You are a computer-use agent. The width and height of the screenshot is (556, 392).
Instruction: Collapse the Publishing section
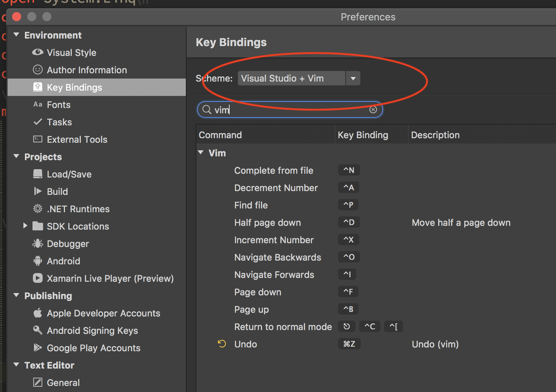(x=16, y=295)
